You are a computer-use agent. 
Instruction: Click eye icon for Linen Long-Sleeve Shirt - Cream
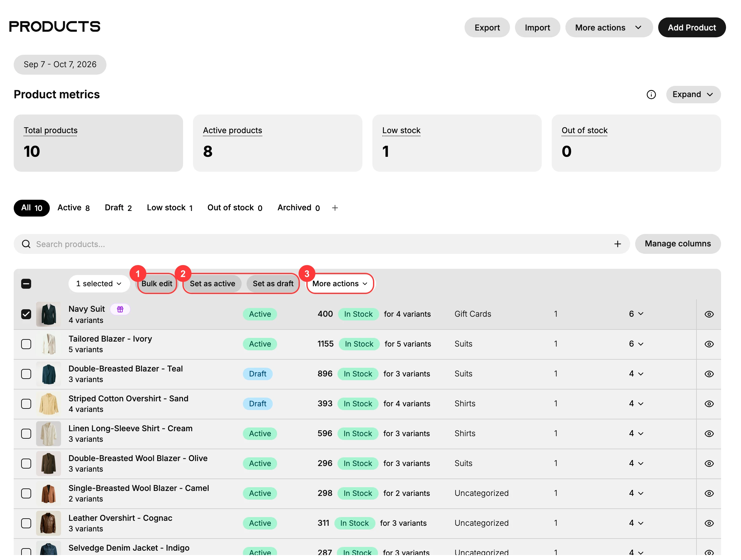[x=709, y=434]
